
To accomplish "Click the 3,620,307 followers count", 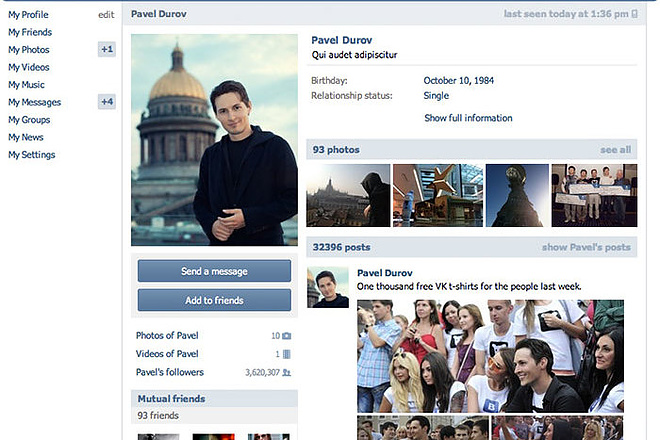I will point(262,373).
